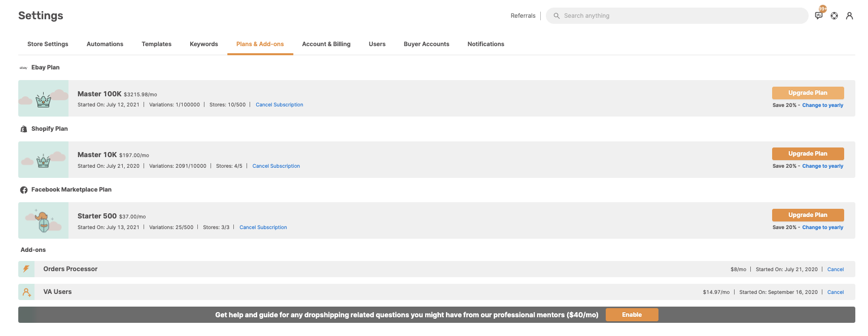Open the Automations tab
The width and height of the screenshot is (868, 336).
pyautogui.click(x=105, y=44)
